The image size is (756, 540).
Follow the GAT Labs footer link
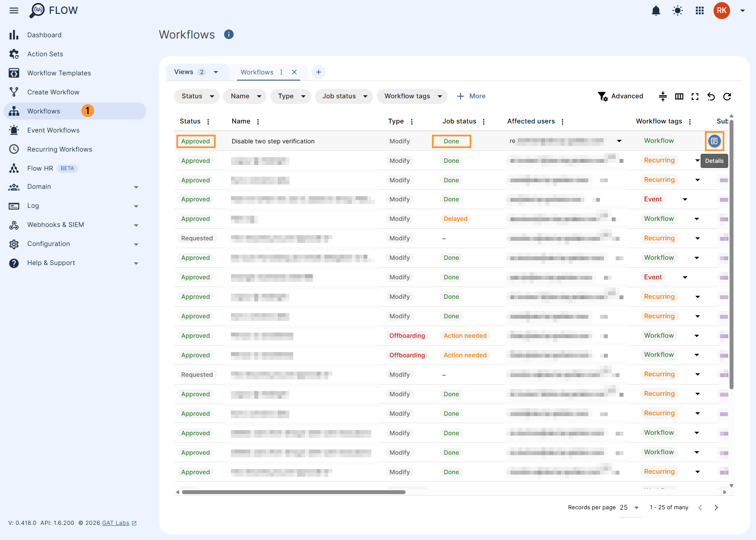click(115, 523)
